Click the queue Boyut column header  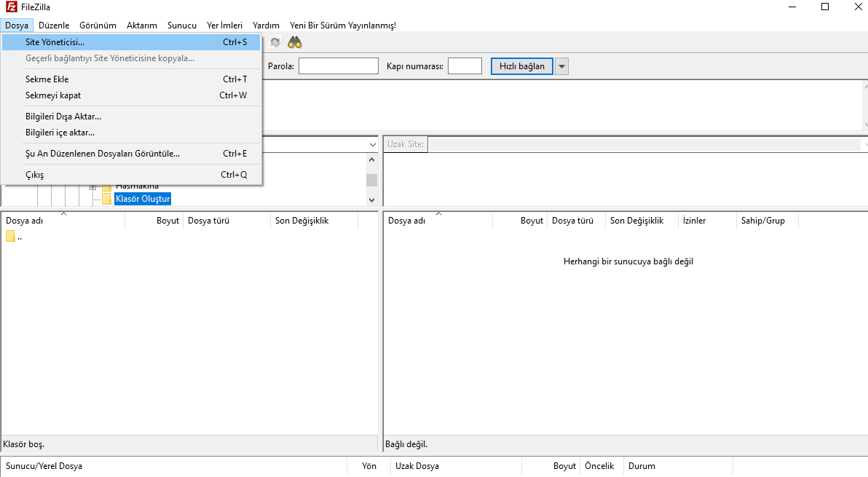pos(551,466)
